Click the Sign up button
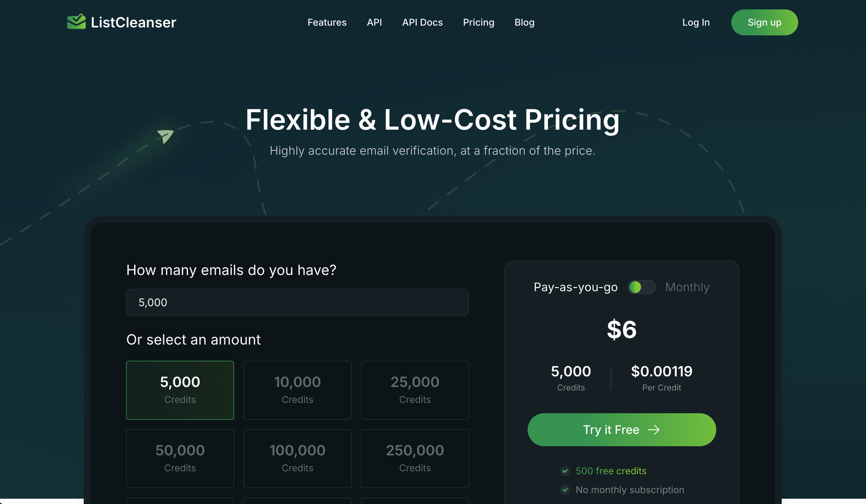 click(x=764, y=22)
